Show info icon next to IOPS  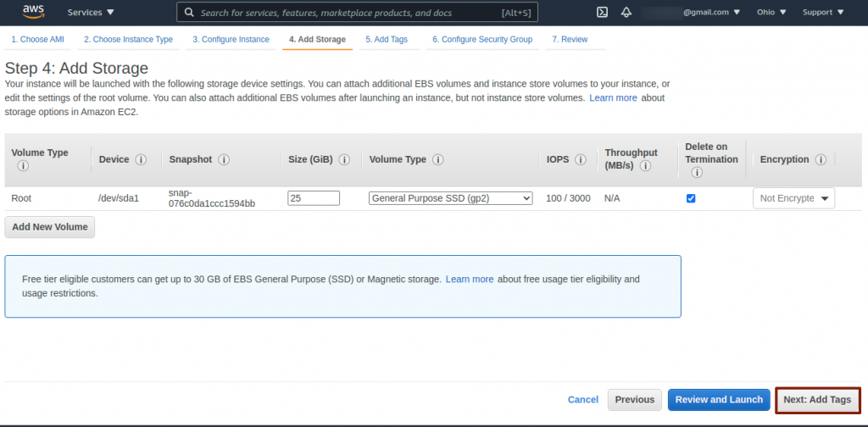pos(581,160)
